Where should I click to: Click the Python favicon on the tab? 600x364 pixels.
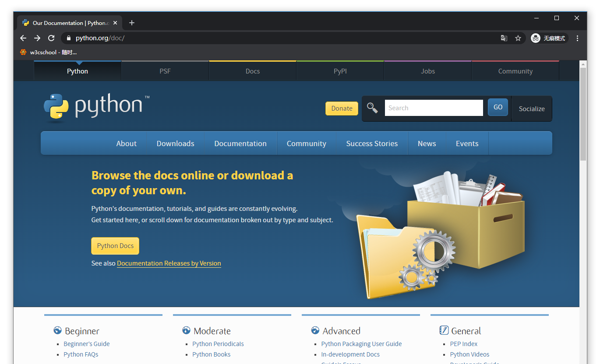(25, 23)
